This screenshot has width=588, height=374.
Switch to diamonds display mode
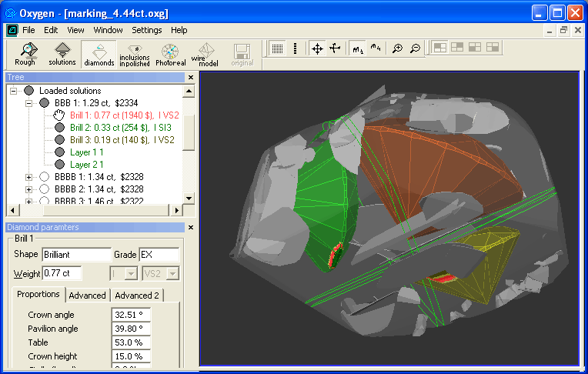pyautogui.click(x=99, y=53)
